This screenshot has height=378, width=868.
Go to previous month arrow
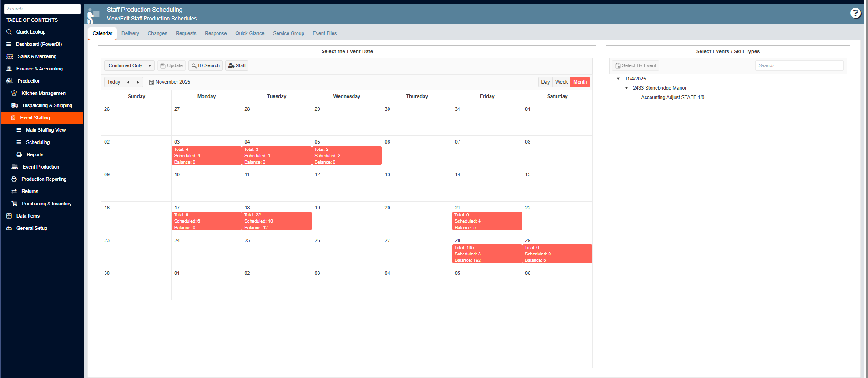pyautogui.click(x=128, y=82)
